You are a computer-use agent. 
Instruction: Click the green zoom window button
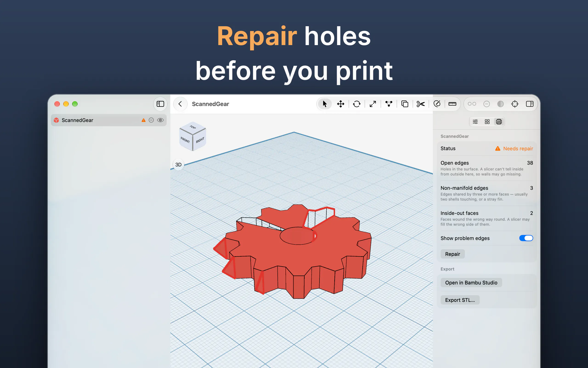(x=75, y=104)
